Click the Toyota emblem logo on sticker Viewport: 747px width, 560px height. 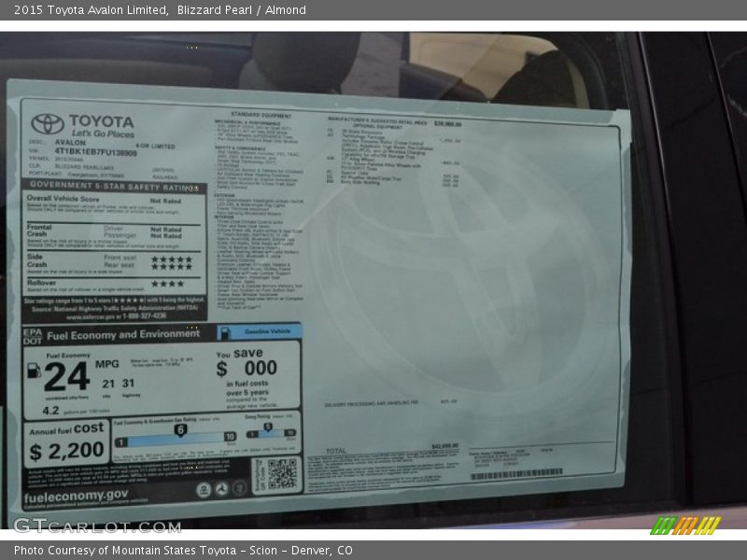47,124
